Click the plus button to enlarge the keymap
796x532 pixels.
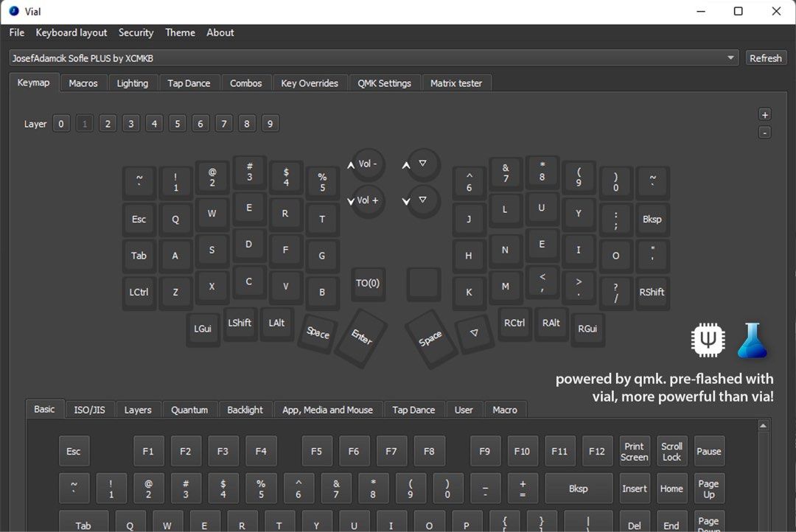click(x=765, y=114)
